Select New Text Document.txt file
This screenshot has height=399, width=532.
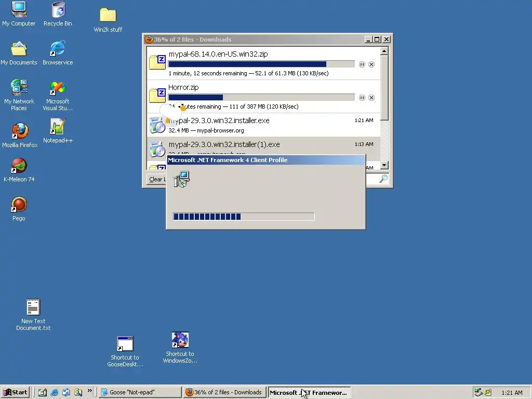click(33, 314)
